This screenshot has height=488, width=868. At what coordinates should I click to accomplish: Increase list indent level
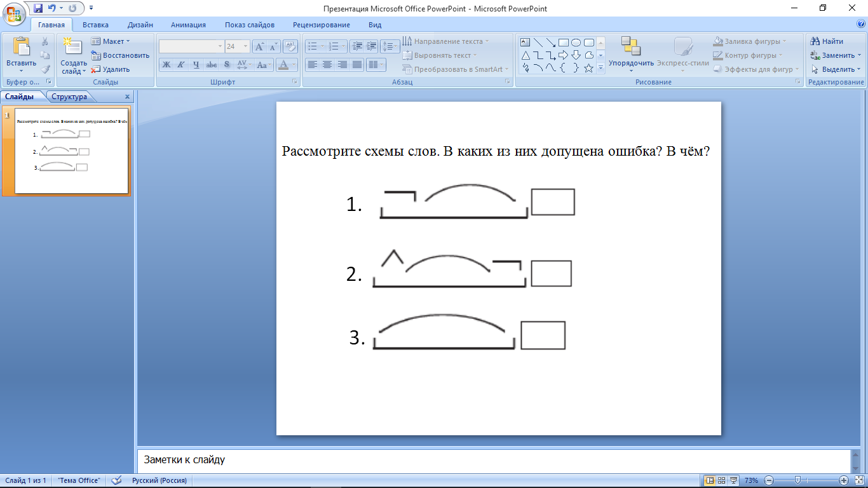371,46
